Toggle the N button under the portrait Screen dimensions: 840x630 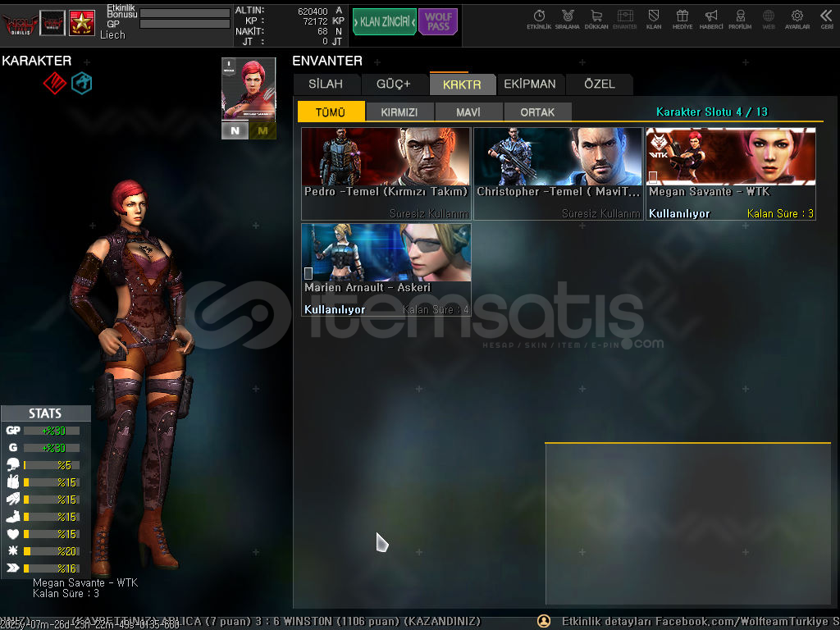tap(235, 130)
